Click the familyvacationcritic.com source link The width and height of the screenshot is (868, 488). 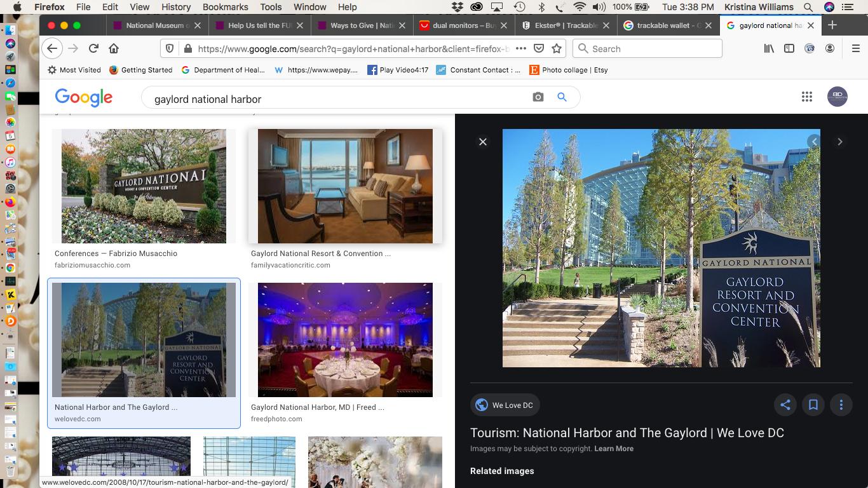tap(290, 265)
